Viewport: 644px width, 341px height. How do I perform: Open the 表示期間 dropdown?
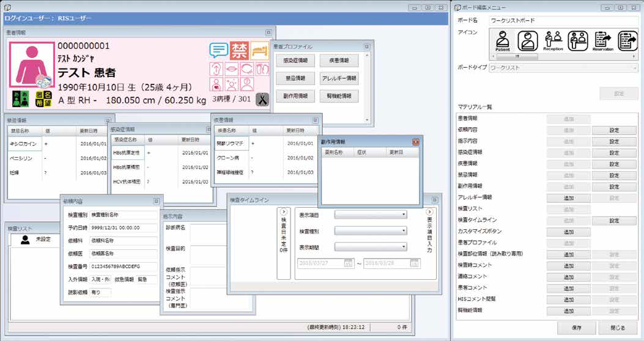tap(371, 247)
